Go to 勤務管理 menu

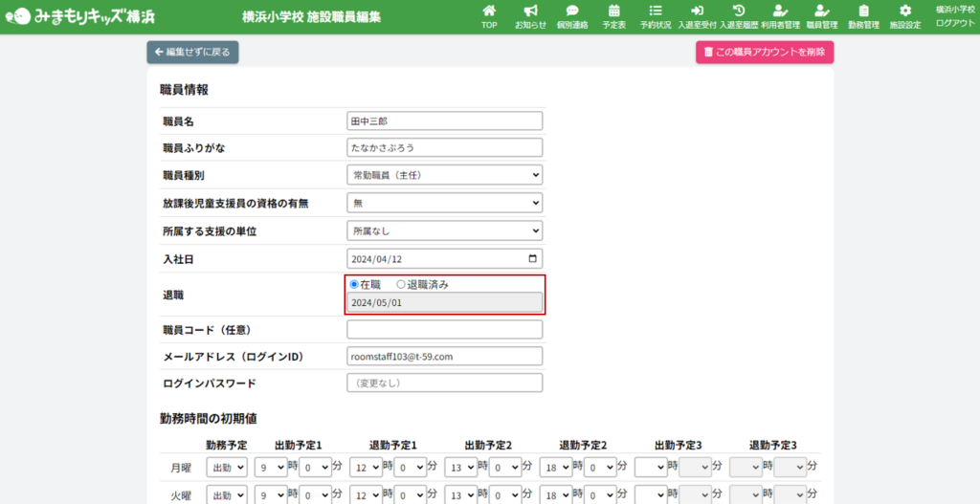click(x=863, y=16)
